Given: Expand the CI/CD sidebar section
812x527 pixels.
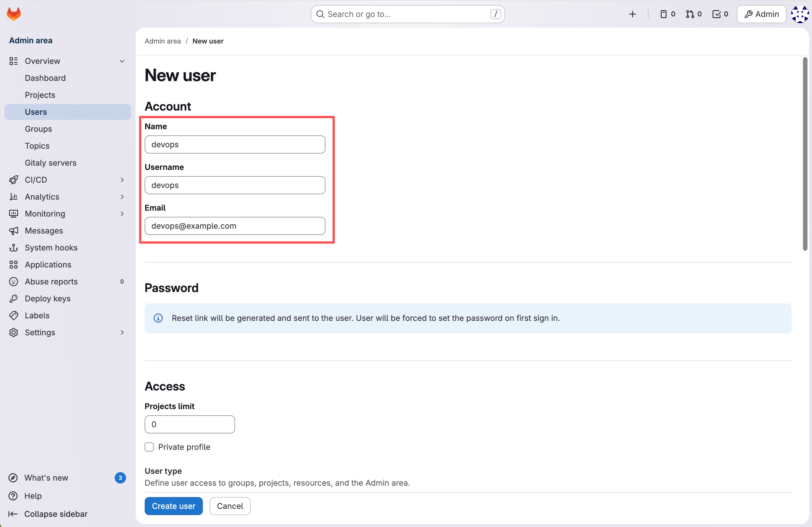Looking at the screenshot, I should (122, 180).
